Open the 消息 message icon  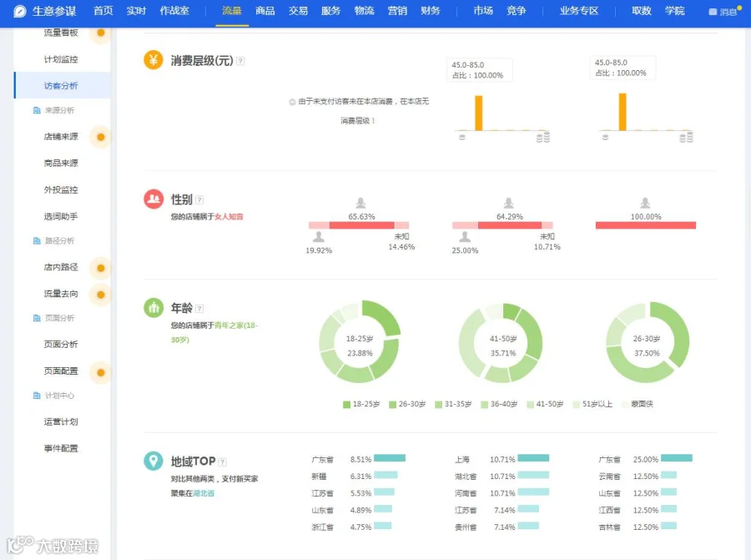coord(713,12)
